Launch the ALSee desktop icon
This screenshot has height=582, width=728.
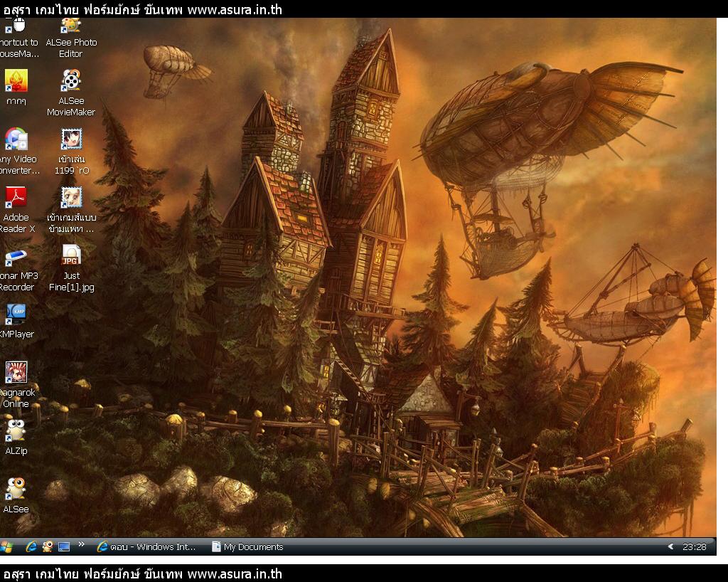pyautogui.click(x=16, y=496)
